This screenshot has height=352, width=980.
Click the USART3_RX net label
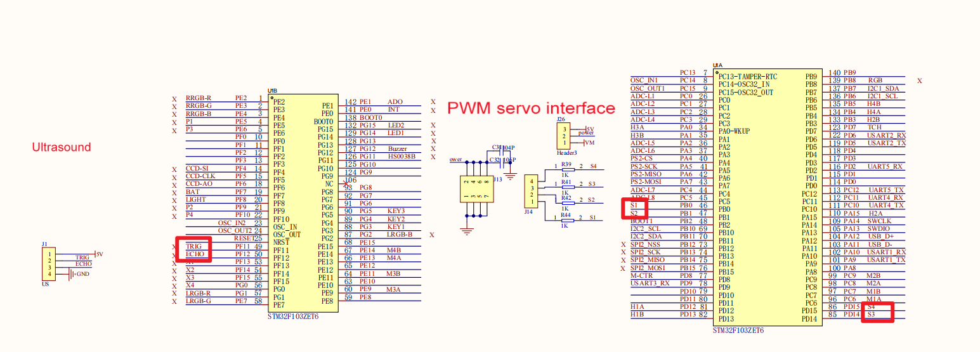(650, 283)
